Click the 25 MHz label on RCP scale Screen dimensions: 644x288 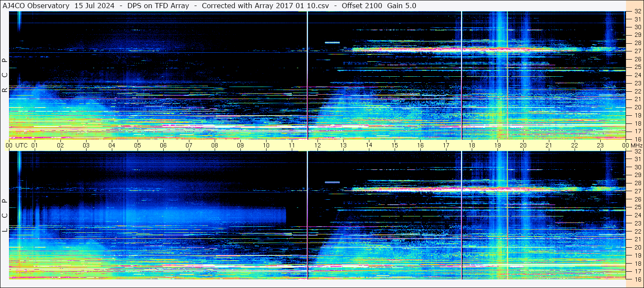pyautogui.click(x=637, y=67)
